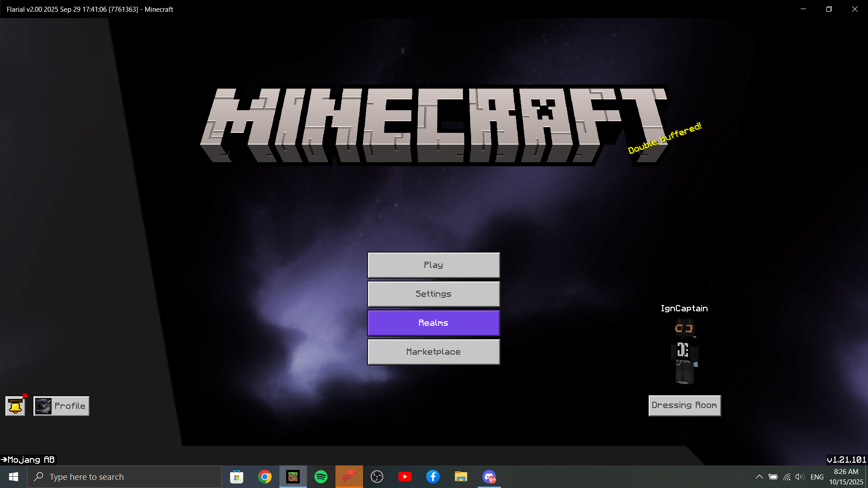The image size is (868, 488).
Task: Open Microsoft Store from taskbar
Action: 237,477
